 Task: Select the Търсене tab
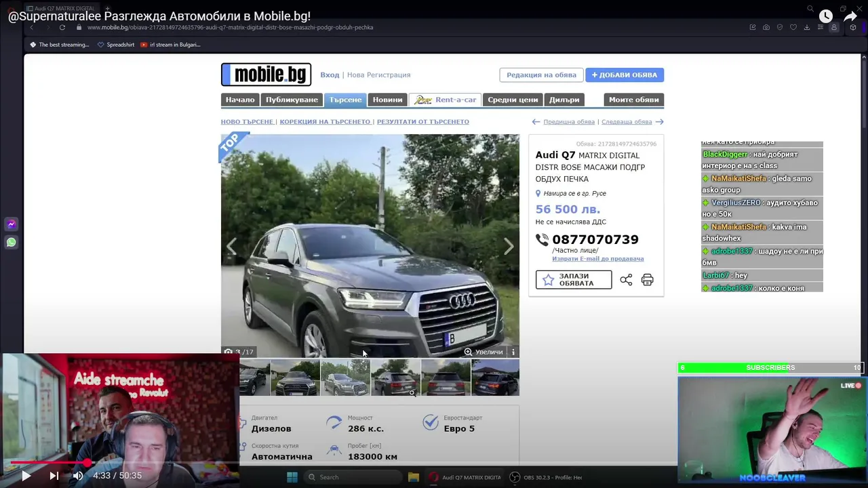[x=345, y=100]
